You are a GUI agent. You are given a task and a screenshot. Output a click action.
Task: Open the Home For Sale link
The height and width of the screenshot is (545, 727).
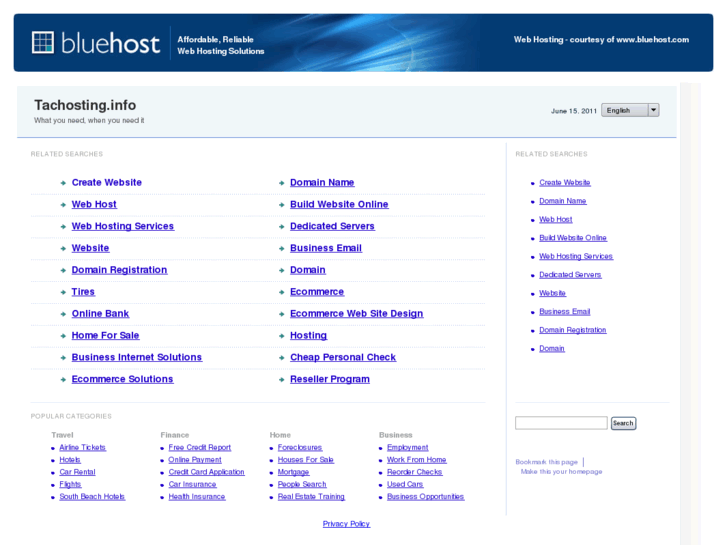(x=105, y=335)
